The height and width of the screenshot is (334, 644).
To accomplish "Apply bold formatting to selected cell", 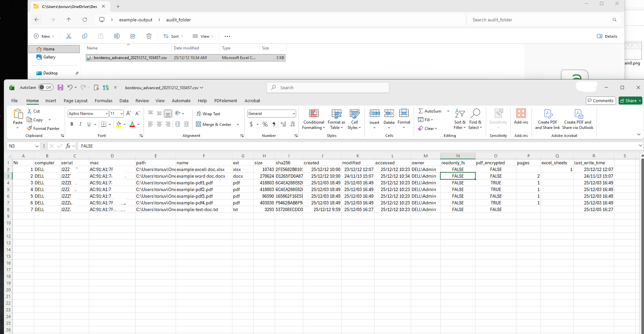I will pyautogui.click(x=71, y=124).
